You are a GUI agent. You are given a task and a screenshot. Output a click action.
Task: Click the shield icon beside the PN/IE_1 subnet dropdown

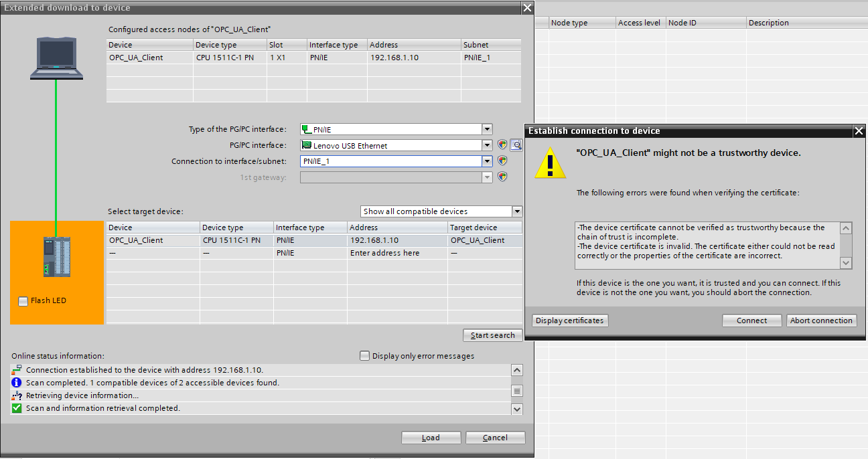pyautogui.click(x=502, y=161)
